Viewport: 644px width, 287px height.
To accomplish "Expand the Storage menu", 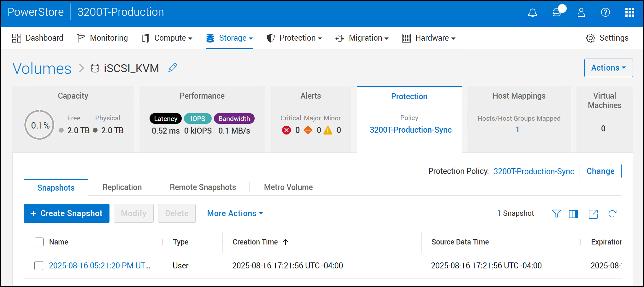I will (x=229, y=38).
